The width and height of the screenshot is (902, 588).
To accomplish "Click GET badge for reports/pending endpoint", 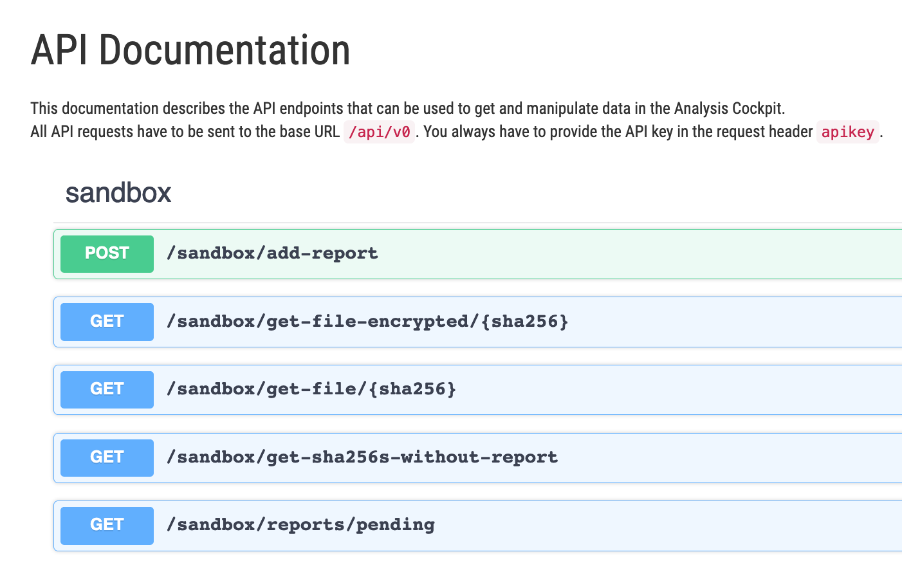I will pyautogui.click(x=107, y=525).
